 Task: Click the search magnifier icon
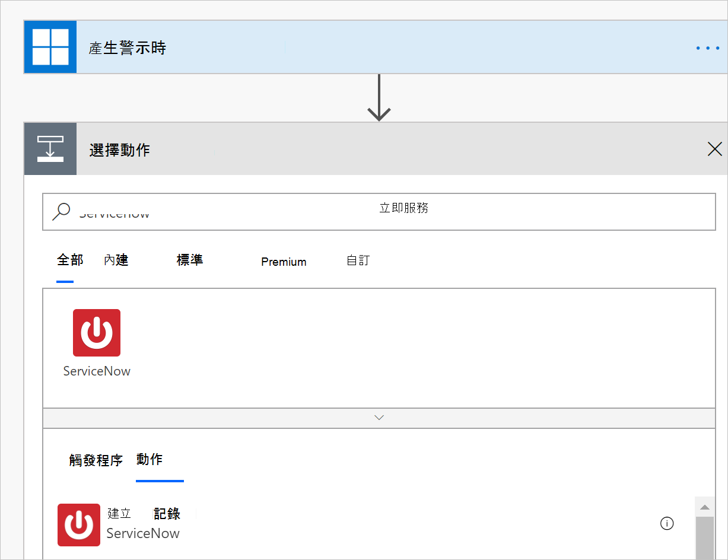pyautogui.click(x=61, y=211)
